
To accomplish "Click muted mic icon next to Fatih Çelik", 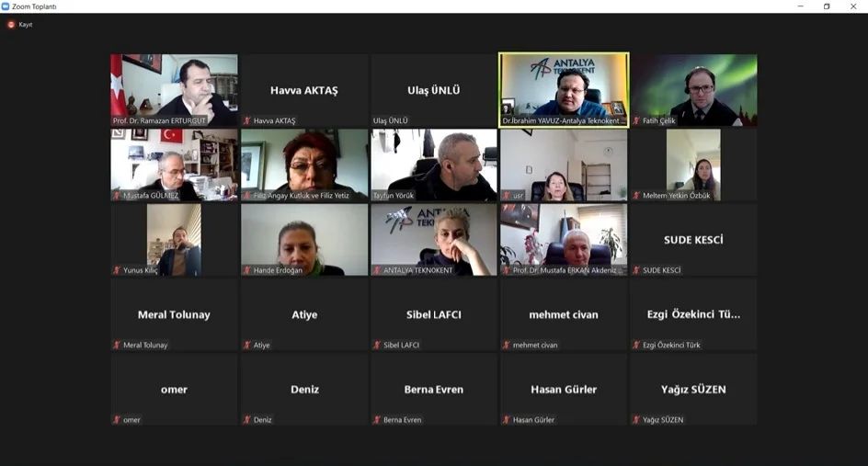I will pos(636,120).
